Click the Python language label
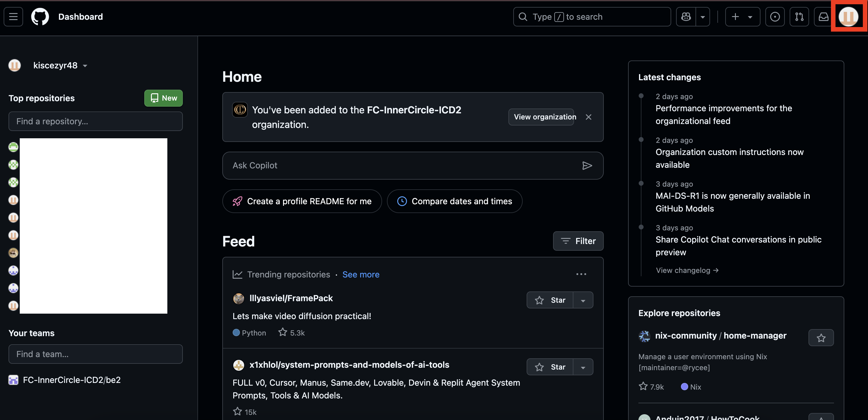The height and width of the screenshot is (420, 868). pyautogui.click(x=249, y=333)
